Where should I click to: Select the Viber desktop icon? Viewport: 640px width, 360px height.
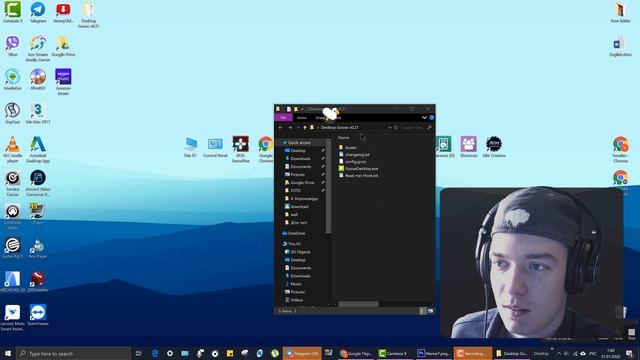[x=13, y=45]
